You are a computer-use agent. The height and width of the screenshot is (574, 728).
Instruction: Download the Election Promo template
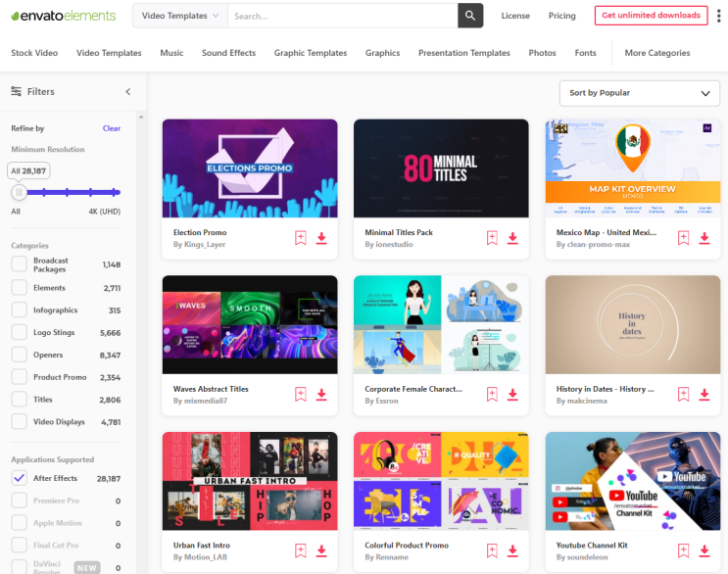point(321,238)
